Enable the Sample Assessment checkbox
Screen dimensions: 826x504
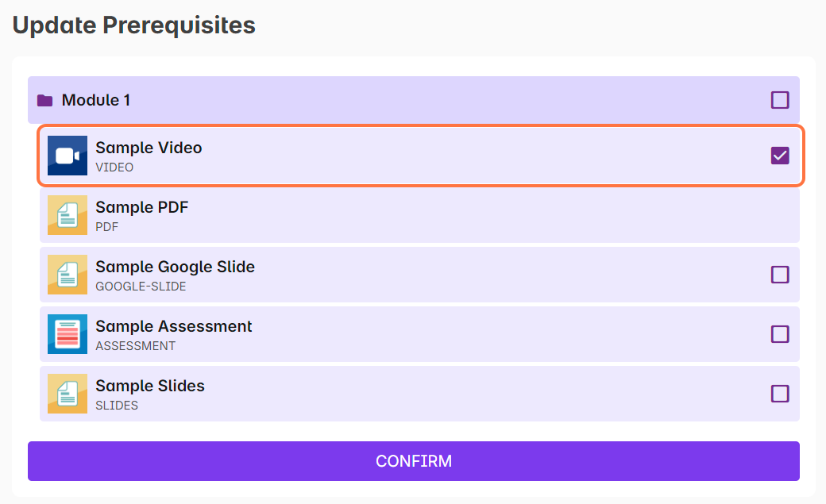click(779, 334)
